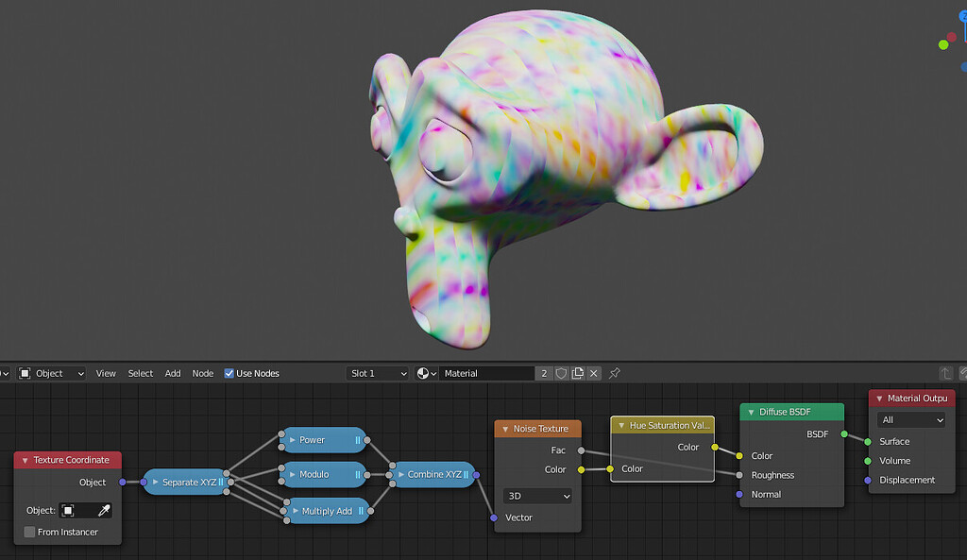Collapse the Diffuse BSDF node triangle

751,412
